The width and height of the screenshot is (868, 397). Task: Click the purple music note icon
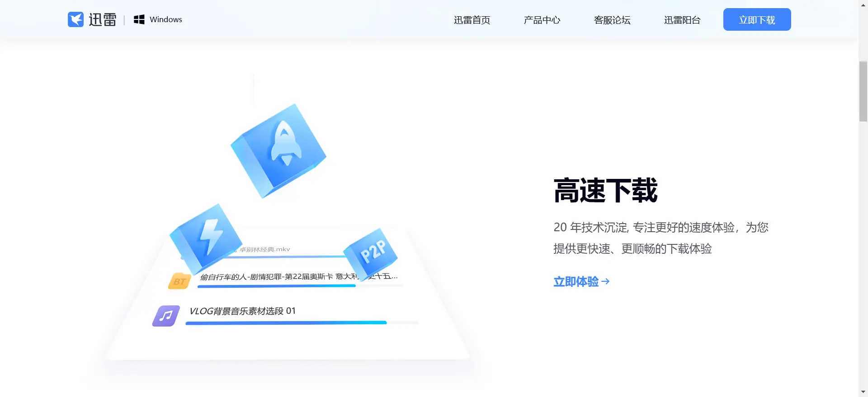click(x=166, y=316)
